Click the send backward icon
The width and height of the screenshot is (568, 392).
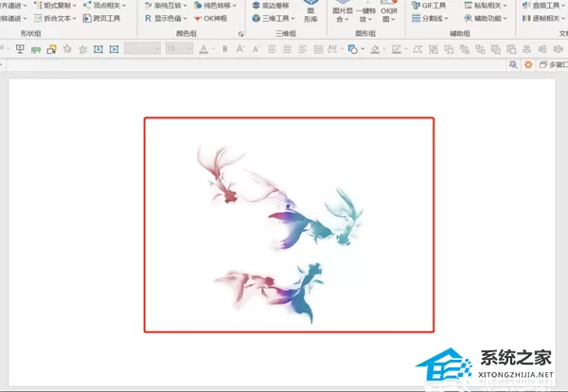pyautogui.click(x=480, y=49)
